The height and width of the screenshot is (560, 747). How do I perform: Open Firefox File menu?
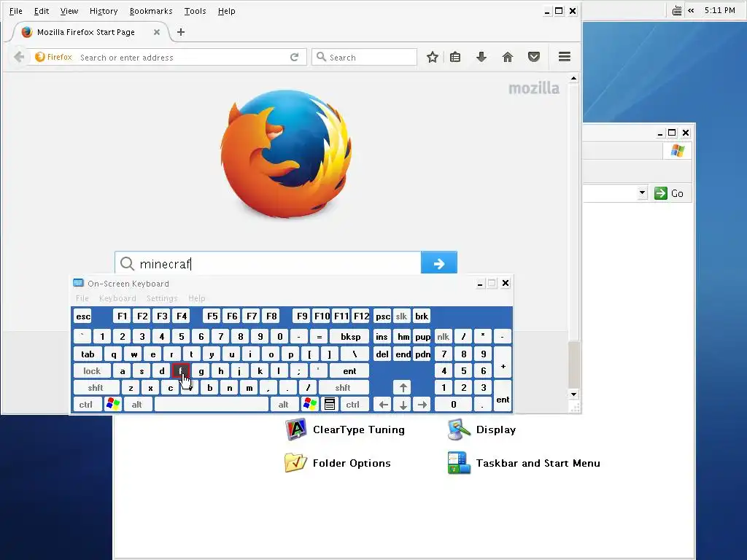click(x=16, y=11)
